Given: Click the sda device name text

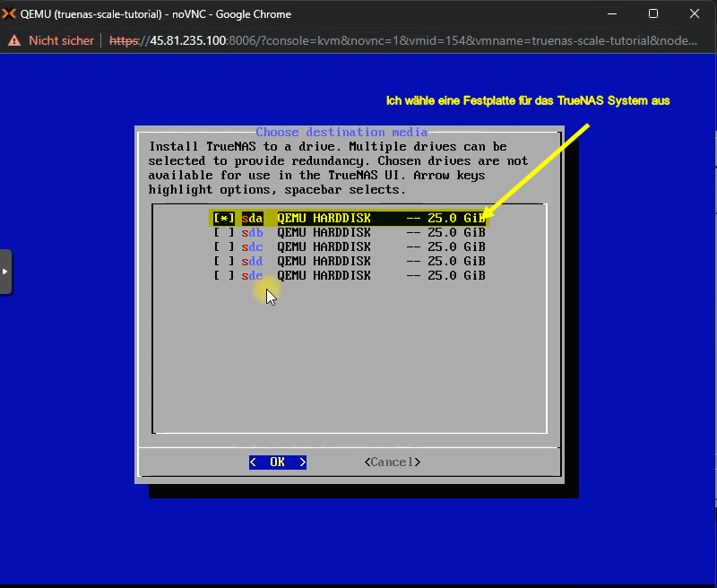Looking at the screenshot, I should 253,218.
